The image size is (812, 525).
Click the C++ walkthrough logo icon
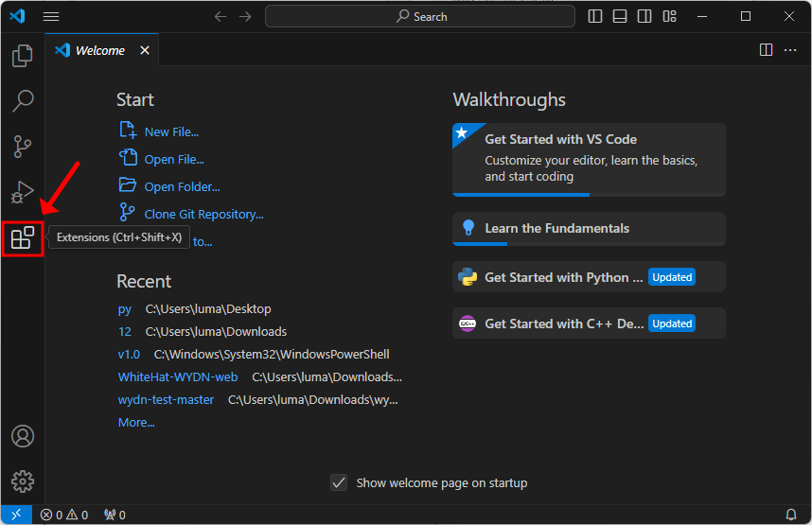click(468, 324)
